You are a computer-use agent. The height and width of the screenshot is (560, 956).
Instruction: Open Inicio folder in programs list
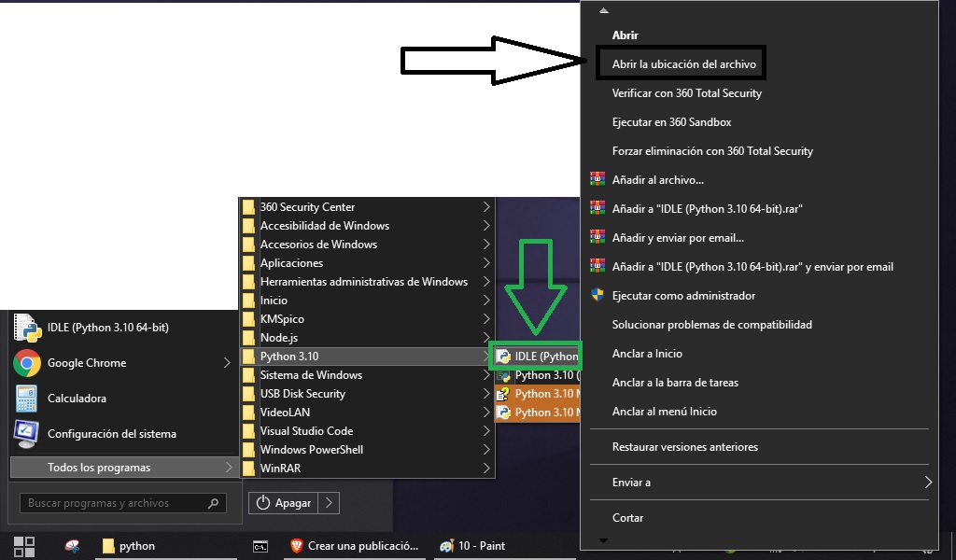point(366,301)
